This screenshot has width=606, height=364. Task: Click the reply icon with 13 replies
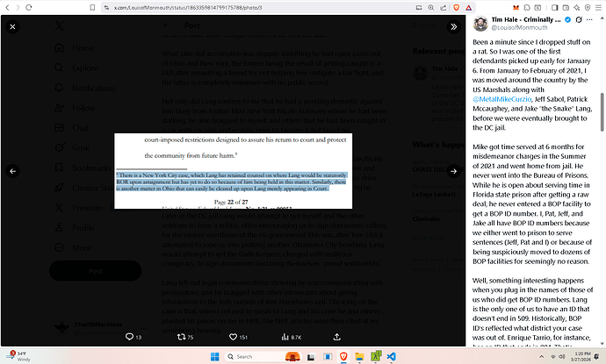[130, 336]
